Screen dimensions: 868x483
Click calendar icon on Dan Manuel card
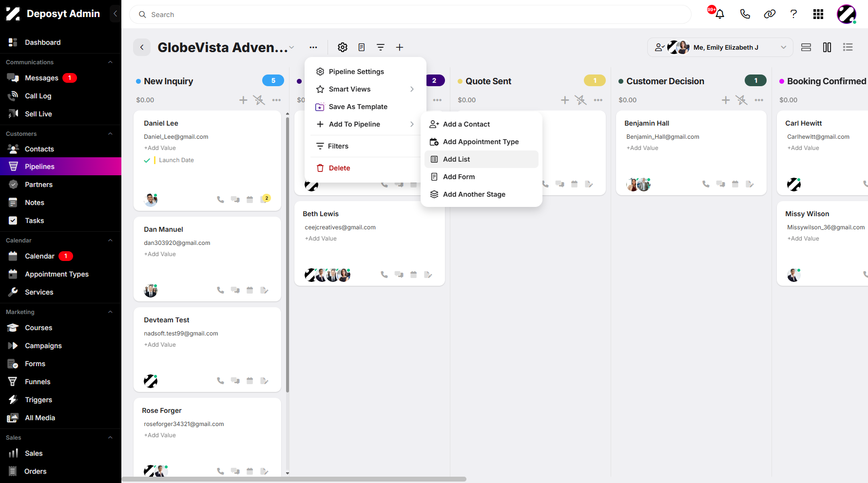click(x=250, y=290)
